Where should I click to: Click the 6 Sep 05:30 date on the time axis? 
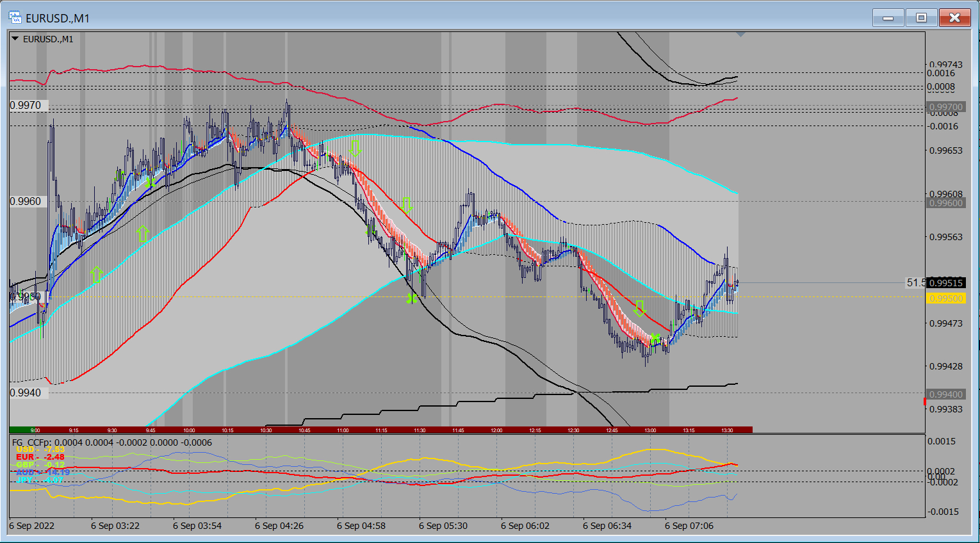pyautogui.click(x=443, y=526)
